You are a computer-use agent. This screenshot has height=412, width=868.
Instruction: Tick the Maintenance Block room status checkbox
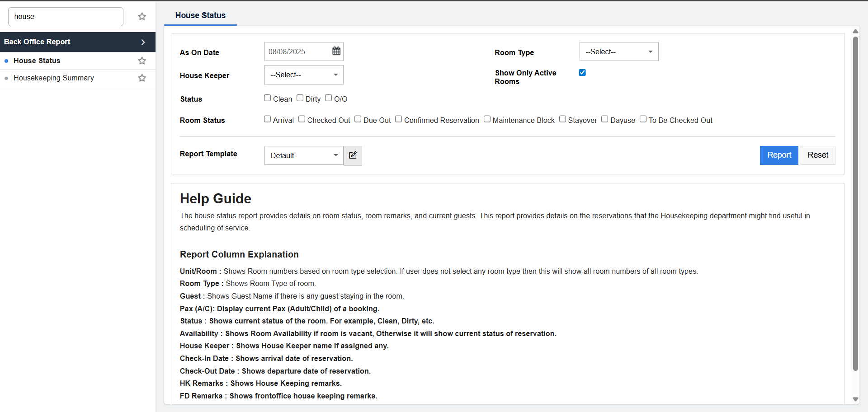pyautogui.click(x=487, y=119)
